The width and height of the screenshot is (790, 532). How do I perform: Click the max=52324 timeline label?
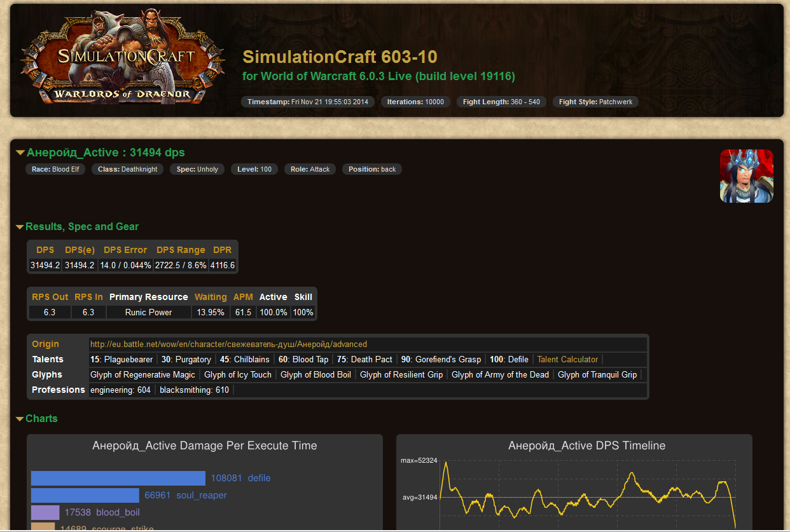coord(419,460)
